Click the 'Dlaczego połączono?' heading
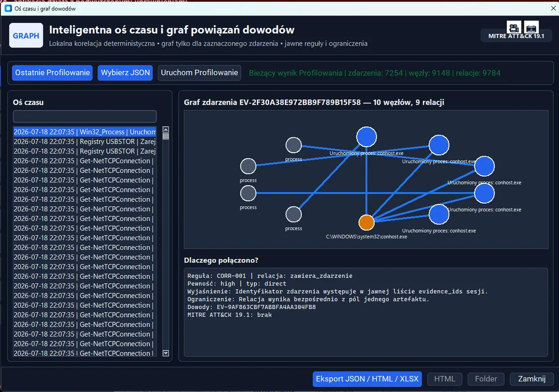Image resolution: width=559 pixels, height=392 pixels. click(x=221, y=261)
